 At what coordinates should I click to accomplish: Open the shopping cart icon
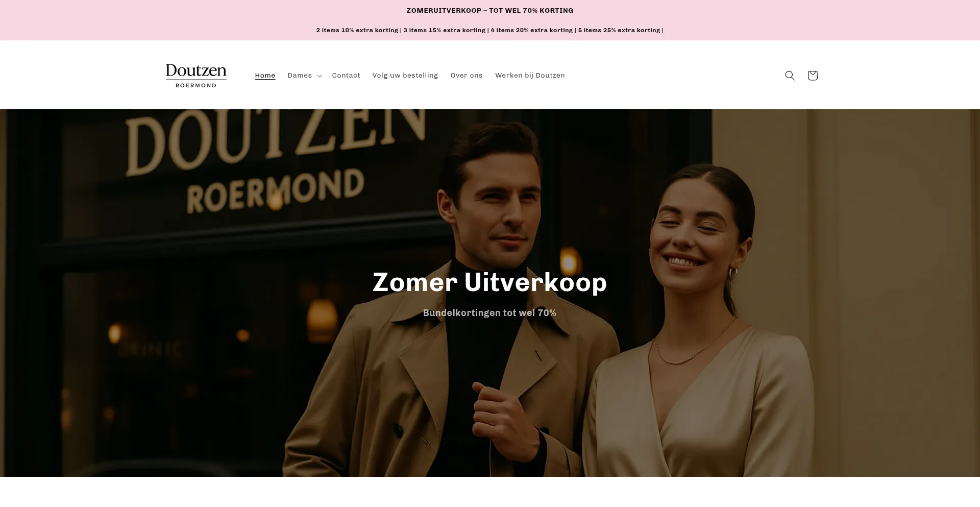point(813,76)
